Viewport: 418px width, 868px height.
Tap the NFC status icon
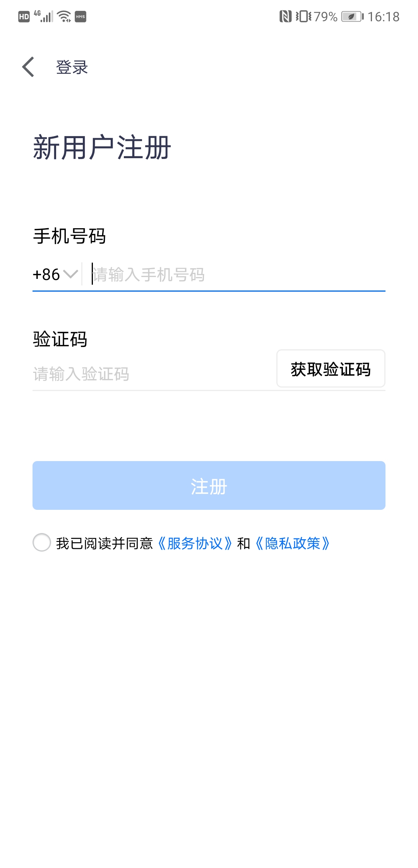[285, 17]
